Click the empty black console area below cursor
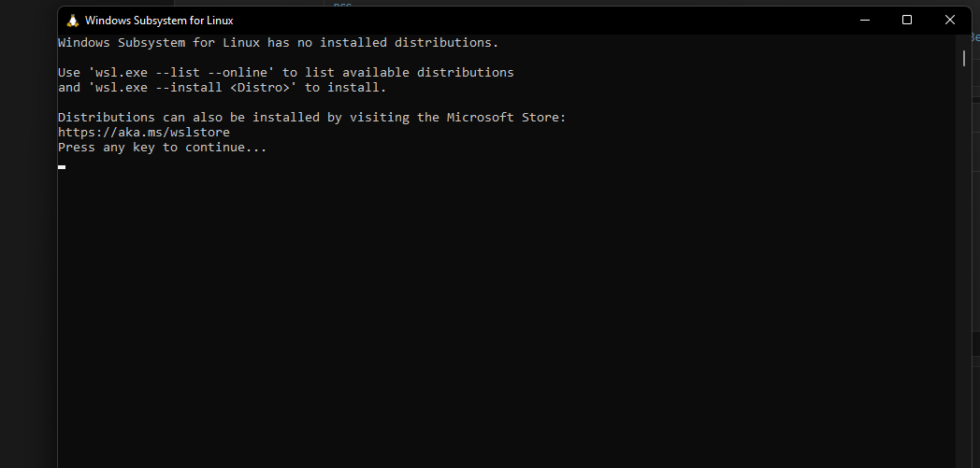 468,327
